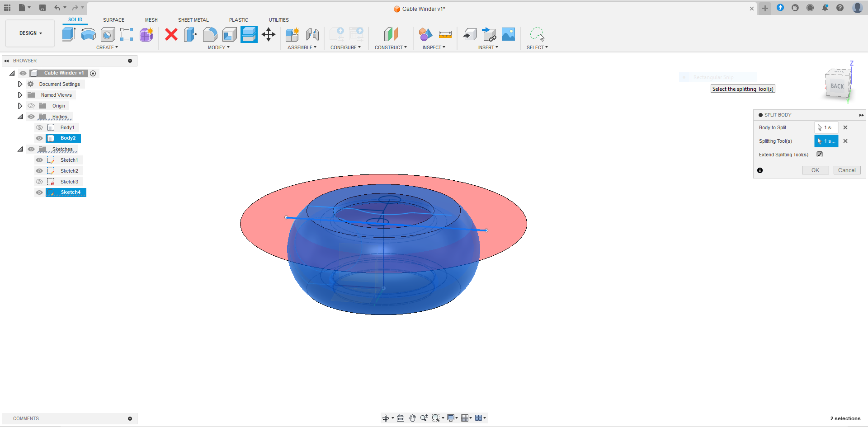Click the Save icon
Viewport: 868px width, 427px height.
point(42,8)
